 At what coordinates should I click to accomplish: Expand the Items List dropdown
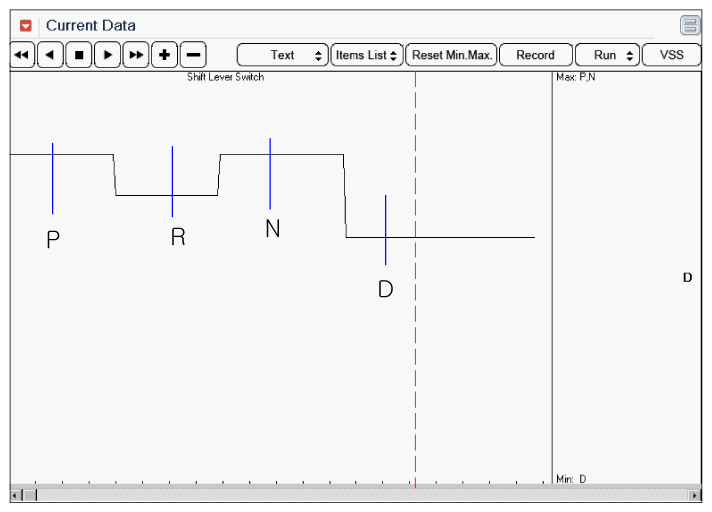(366, 55)
